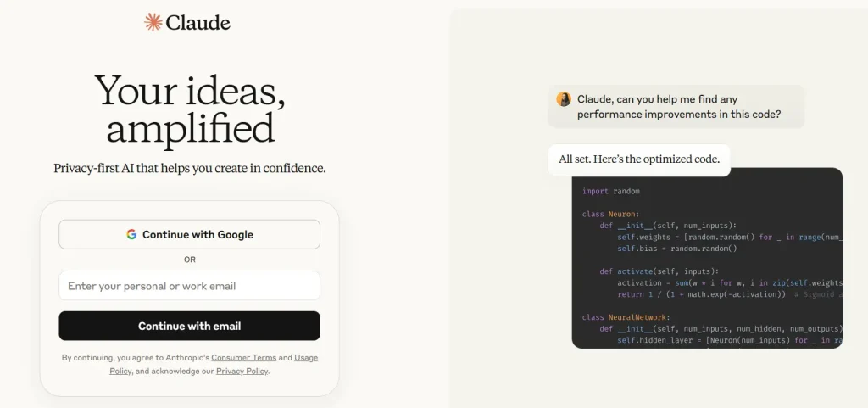This screenshot has height=408, width=868.
Task: Focus the personal or work email field
Action: point(189,286)
